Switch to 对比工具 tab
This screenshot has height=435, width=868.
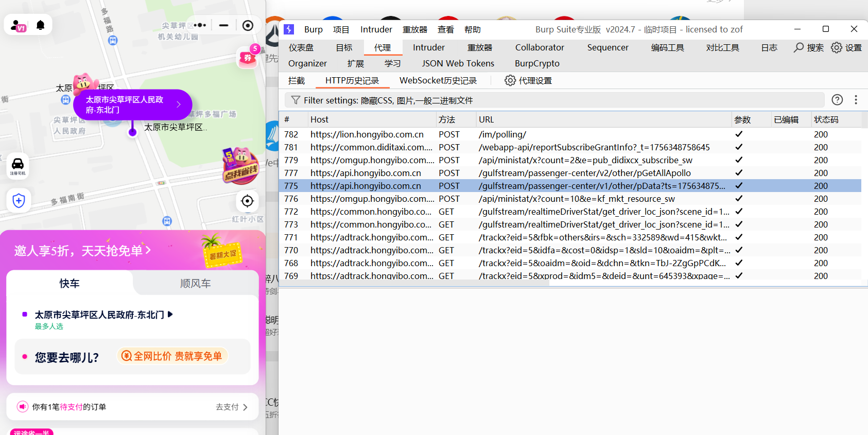tap(723, 47)
